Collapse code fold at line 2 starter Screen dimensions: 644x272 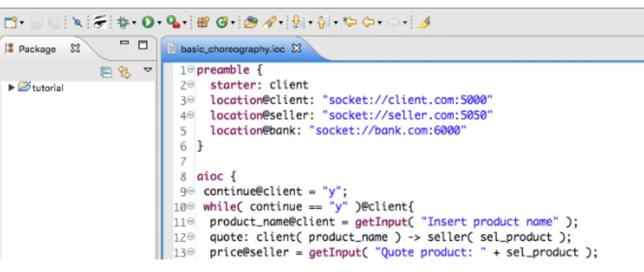pyautogui.click(x=190, y=85)
